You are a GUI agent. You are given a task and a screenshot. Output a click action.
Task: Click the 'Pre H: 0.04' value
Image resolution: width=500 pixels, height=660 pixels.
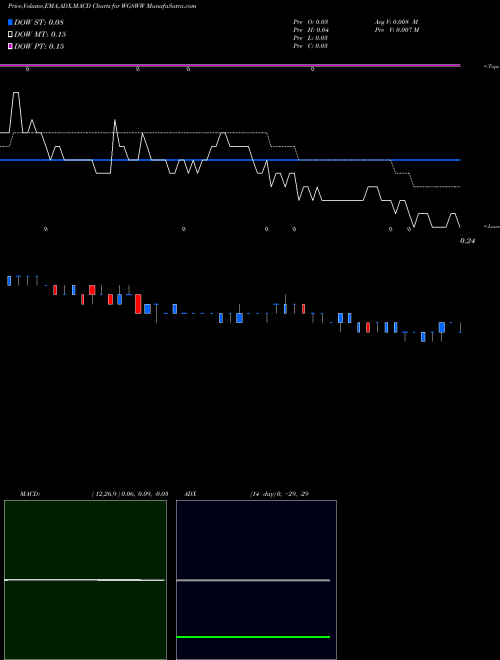coord(311,30)
